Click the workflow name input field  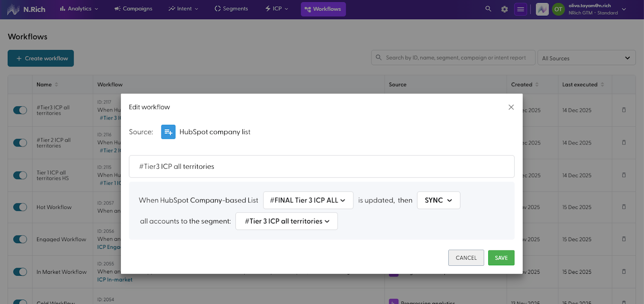point(321,167)
